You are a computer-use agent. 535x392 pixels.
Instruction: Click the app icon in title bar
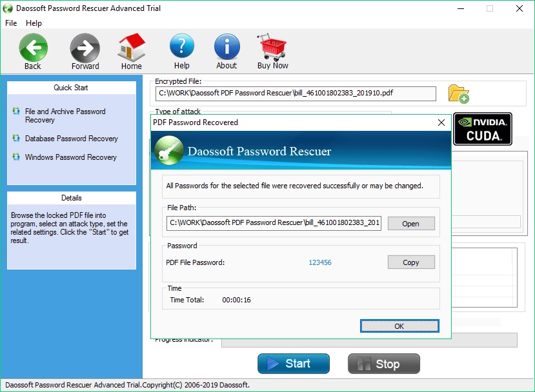click(x=8, y=8)
